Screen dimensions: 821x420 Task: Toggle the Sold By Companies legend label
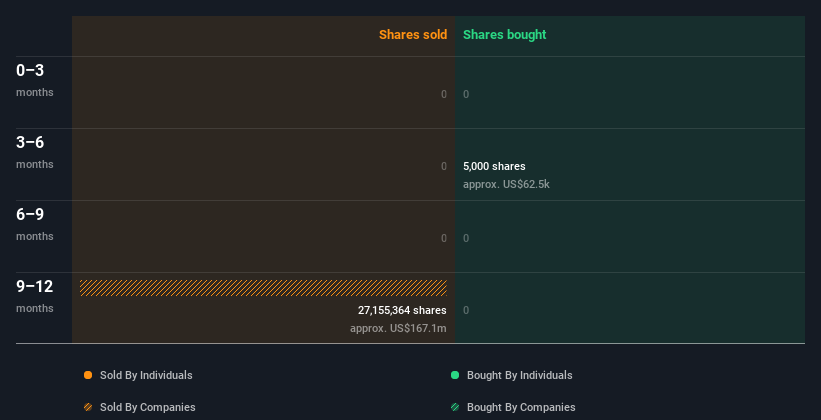point(147,407)
